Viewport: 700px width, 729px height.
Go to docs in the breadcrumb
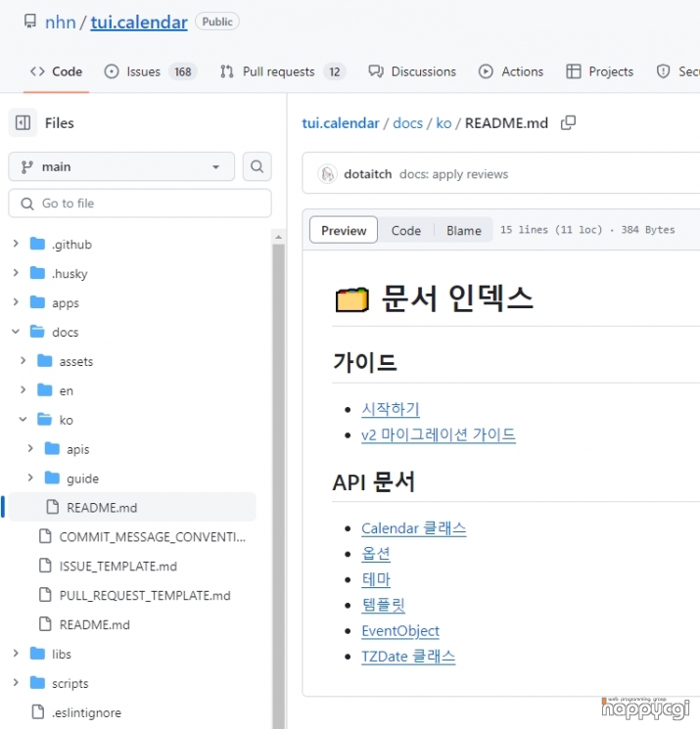coord(408,123)
